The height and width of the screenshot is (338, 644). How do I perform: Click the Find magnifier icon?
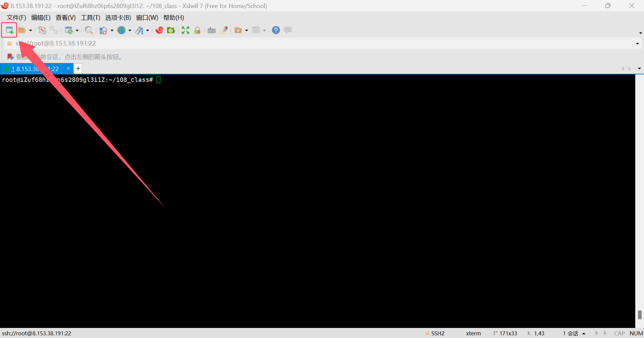coord(89,31)
